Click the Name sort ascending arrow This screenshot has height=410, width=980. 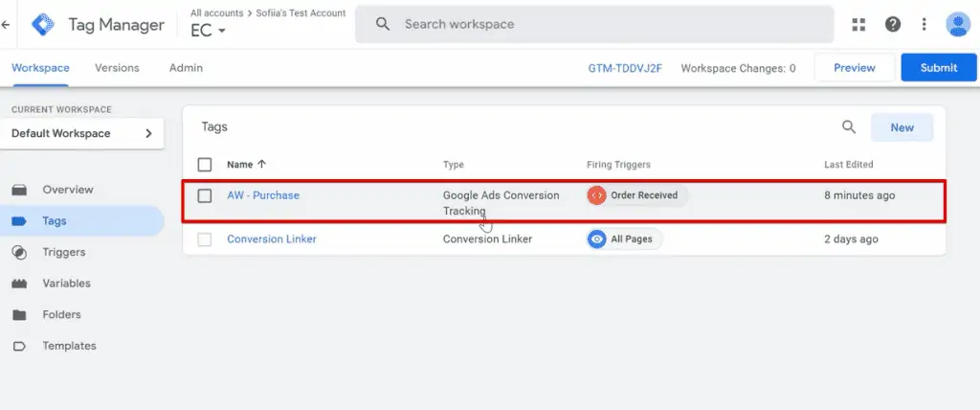[261, 164]
